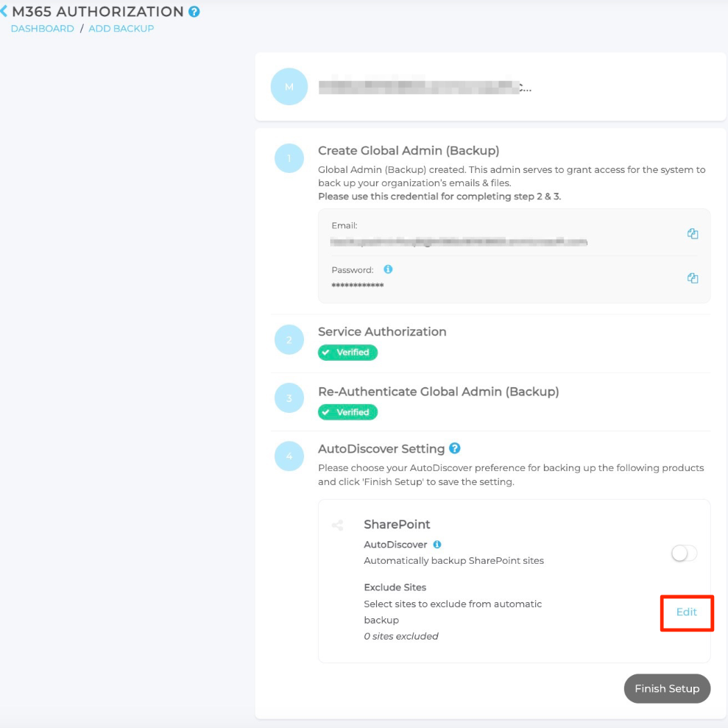Open Add Backup breadcrumb link
728x728 pixels.
(x=121, y=29)
